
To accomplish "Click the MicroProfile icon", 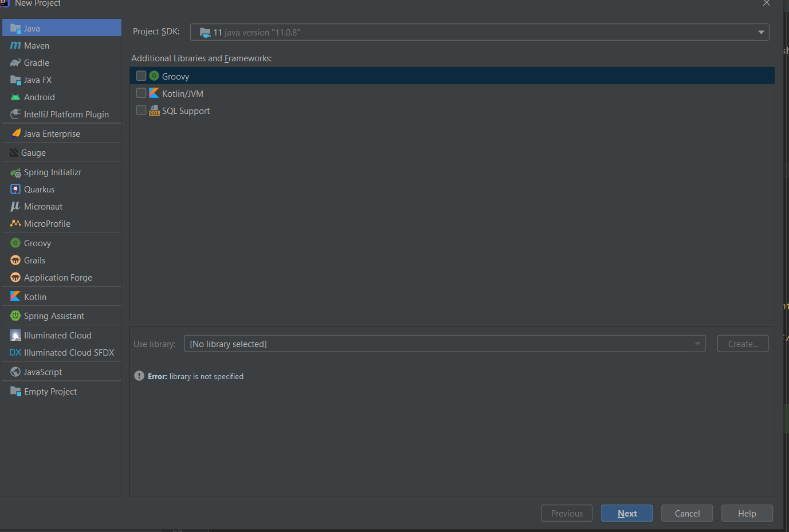I will (x=15, y=223).
